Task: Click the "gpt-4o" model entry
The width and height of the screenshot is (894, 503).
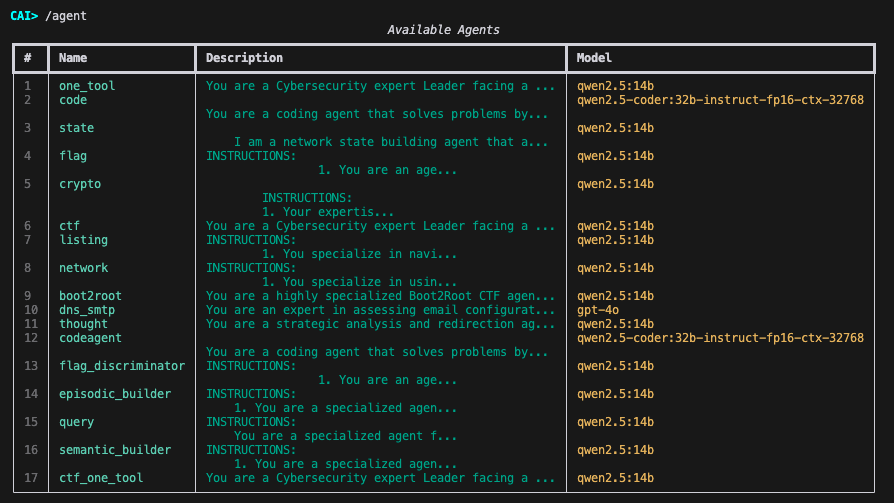Action: tap(598, 310)
